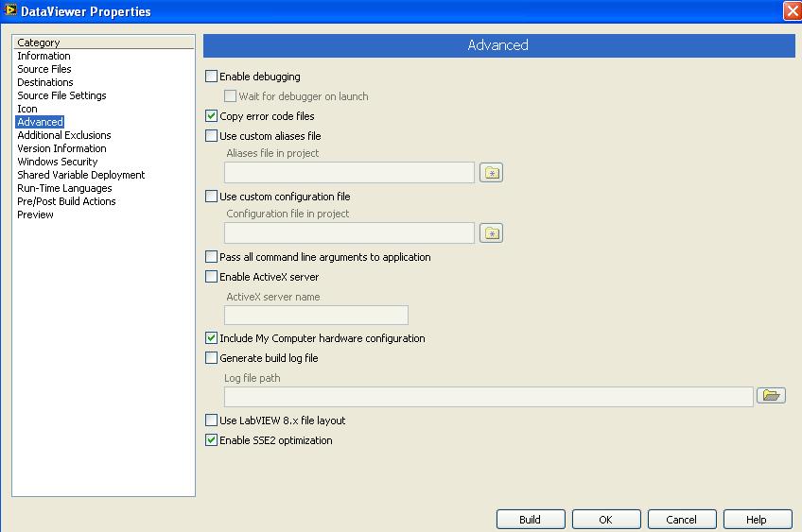Open the Icon category
Viewport: 802px width, 532px height.
pyautogui.click(x=27, y=109)
